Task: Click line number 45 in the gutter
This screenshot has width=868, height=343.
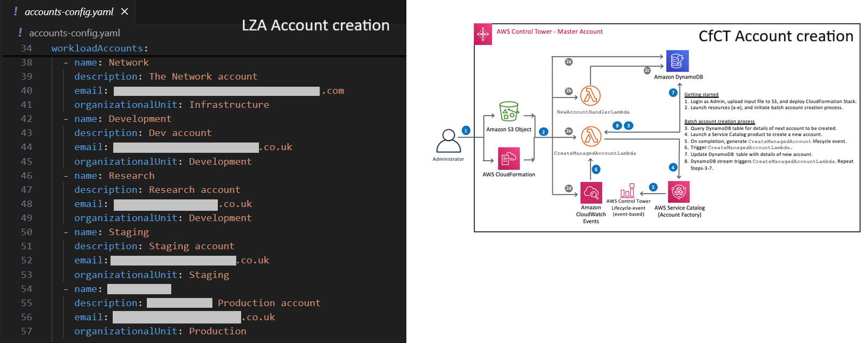Action: point(27,161)
